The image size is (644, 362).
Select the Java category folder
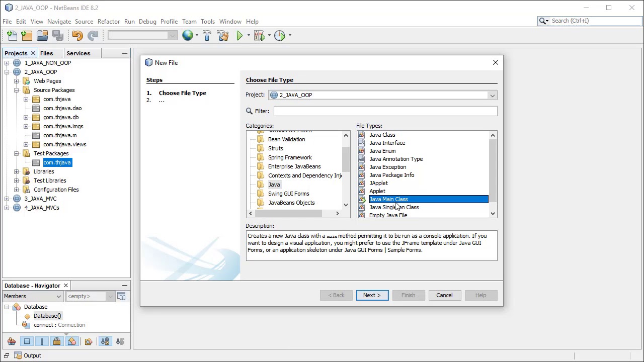274,185
